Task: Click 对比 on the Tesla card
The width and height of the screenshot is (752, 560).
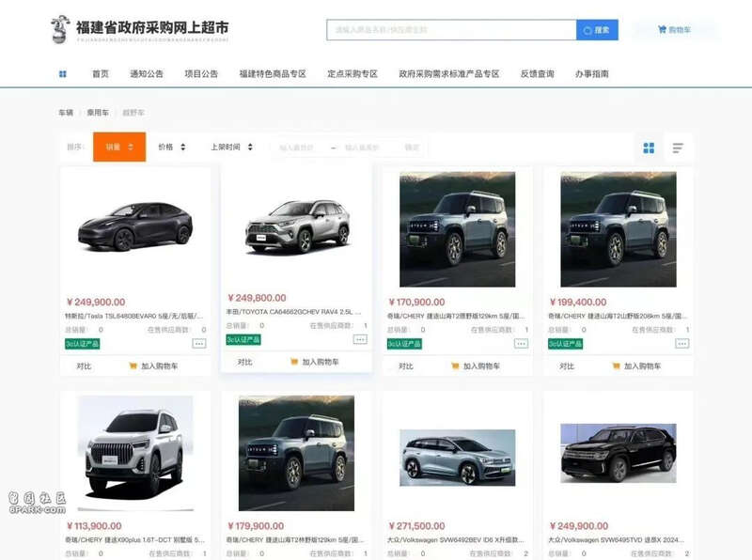Action: [x=84, y=366]
